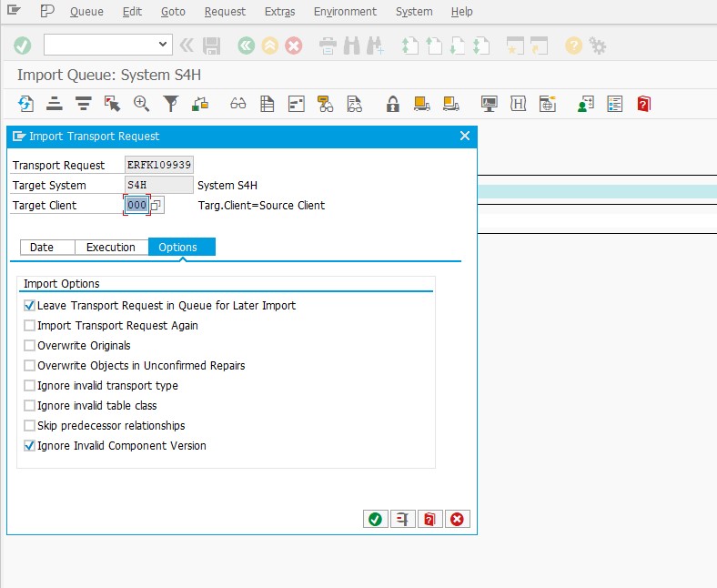Tick Ignore invalid table class

point(29,405)
